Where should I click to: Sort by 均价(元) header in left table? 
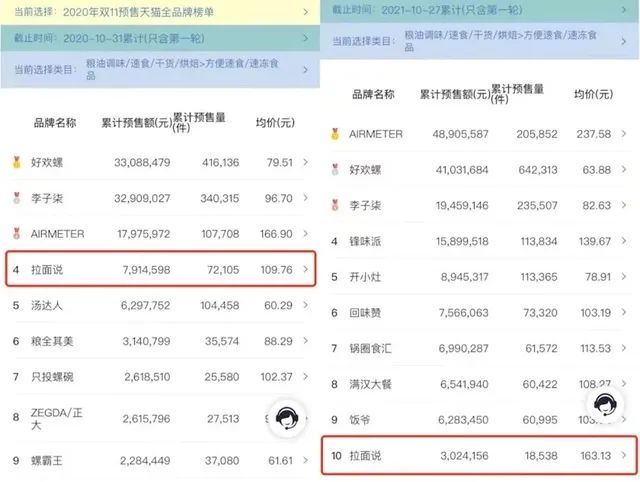[x=275, y=122]
